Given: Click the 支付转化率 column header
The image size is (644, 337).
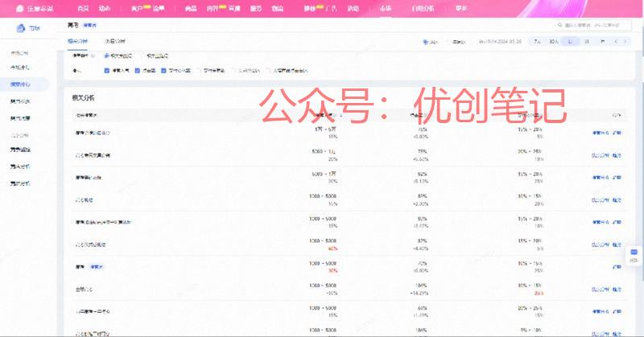Looking at the screenshot, I should (529, 115).
